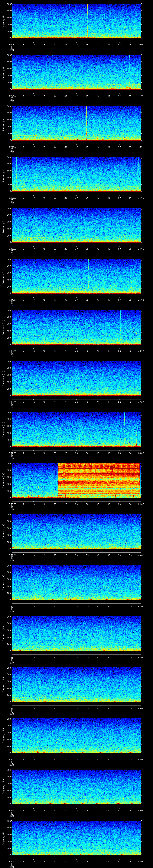Select the spike near 52 seconds in 8:37 panel
This screenshot has width=153, height=868.
coord(124,419)
